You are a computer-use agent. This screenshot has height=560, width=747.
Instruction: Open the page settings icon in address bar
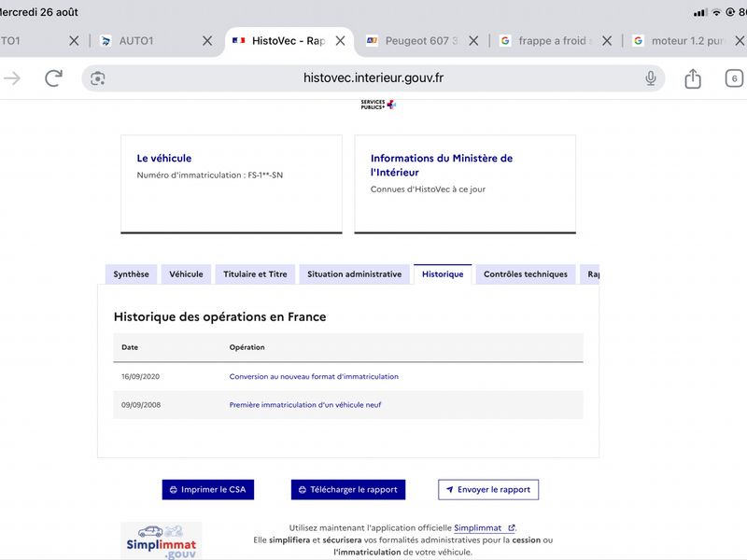(98, 78)
